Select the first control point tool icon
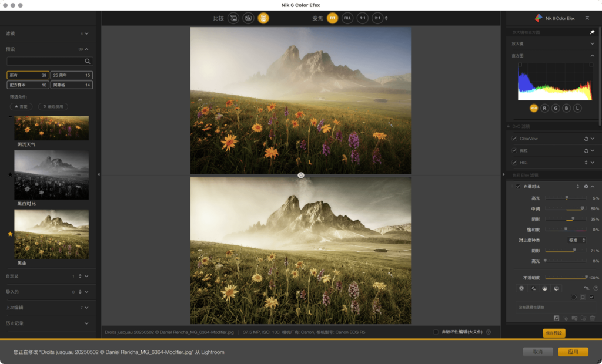The width and height of the screenshot is (602, 364). point(521,288)
